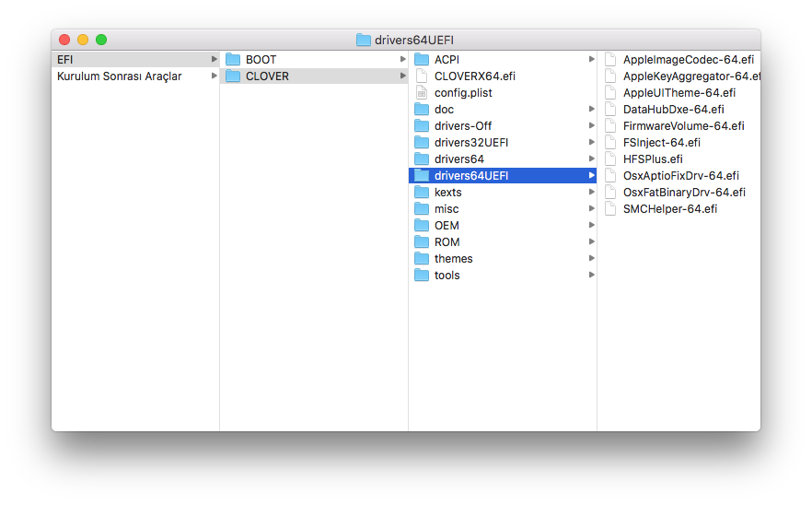Viewport: 812px width, 505px height.
Task: Expand the CLOVER folder arrow
Action: click(402, 76)
